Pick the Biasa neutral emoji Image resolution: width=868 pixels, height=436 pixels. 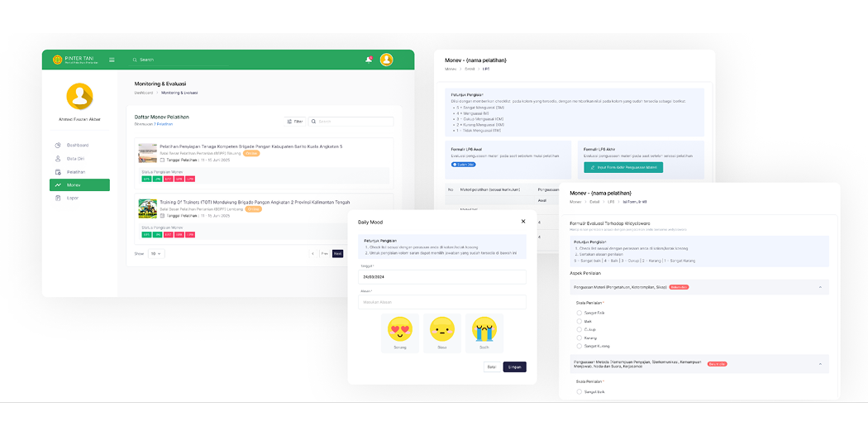click(x=442, y=329)
